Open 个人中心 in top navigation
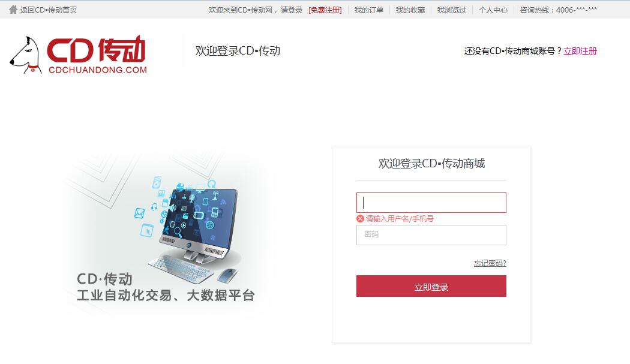 pos(493,10)
